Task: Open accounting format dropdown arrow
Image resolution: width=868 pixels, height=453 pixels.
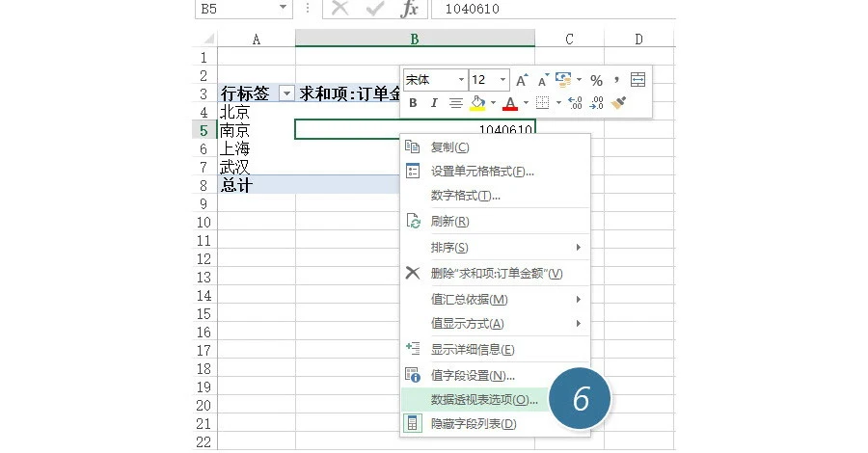Action: click(579, 80)
